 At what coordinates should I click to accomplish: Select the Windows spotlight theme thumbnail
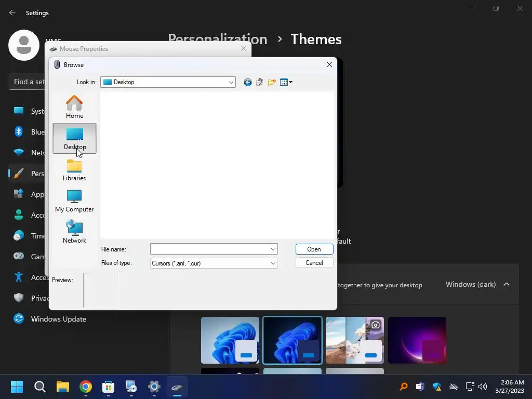point(354,340)
